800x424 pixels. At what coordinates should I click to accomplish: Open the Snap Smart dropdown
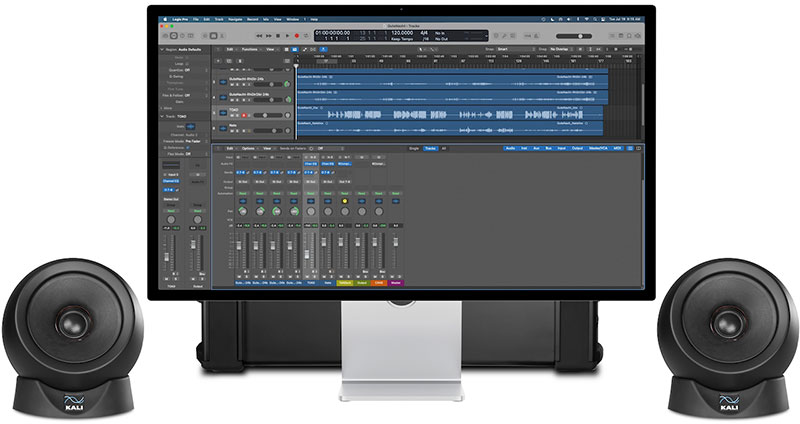(516, 49)
